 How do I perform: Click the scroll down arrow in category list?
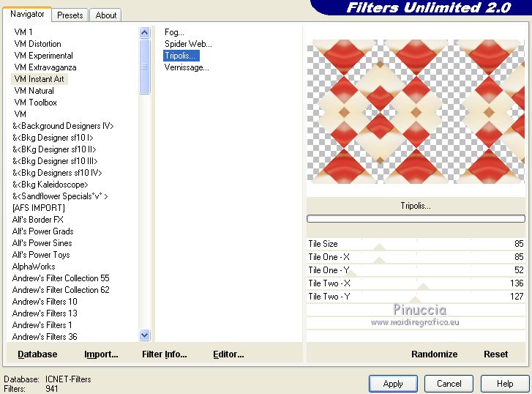(145, 335)
